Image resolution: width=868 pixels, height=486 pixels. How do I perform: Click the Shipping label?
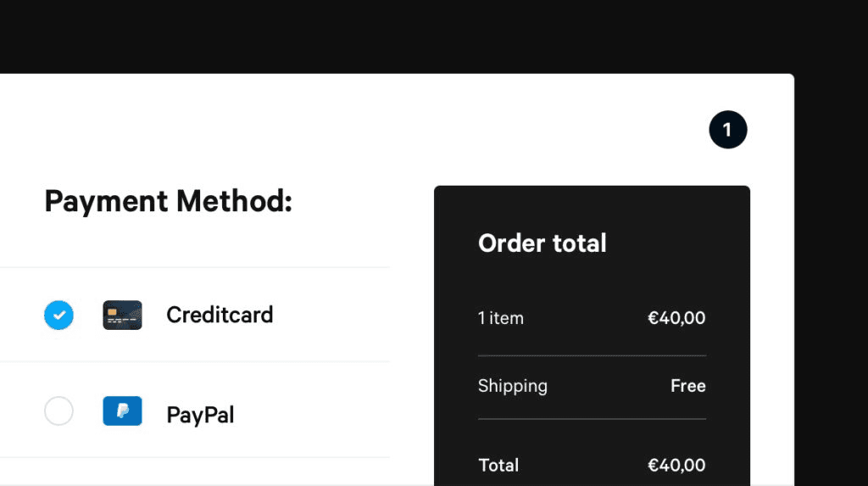pyautogui.click(x=513, y=386)
